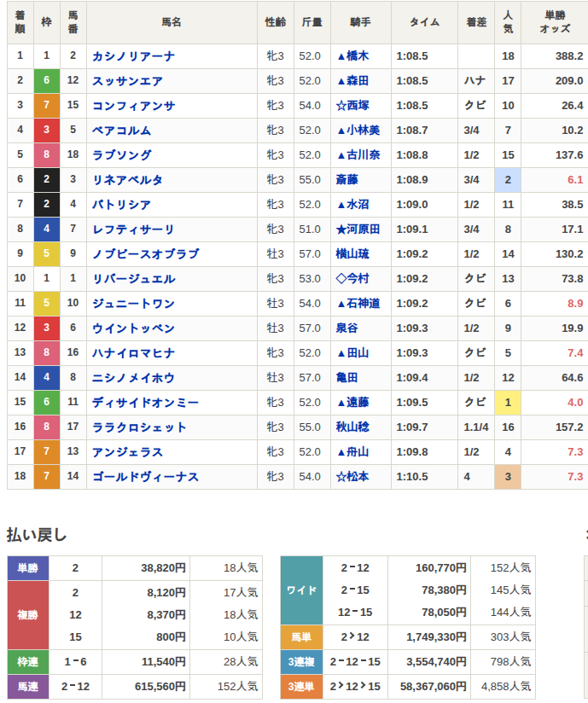Click the タイム column header
This screenshot has width=588, height=703.
[424, 22]
